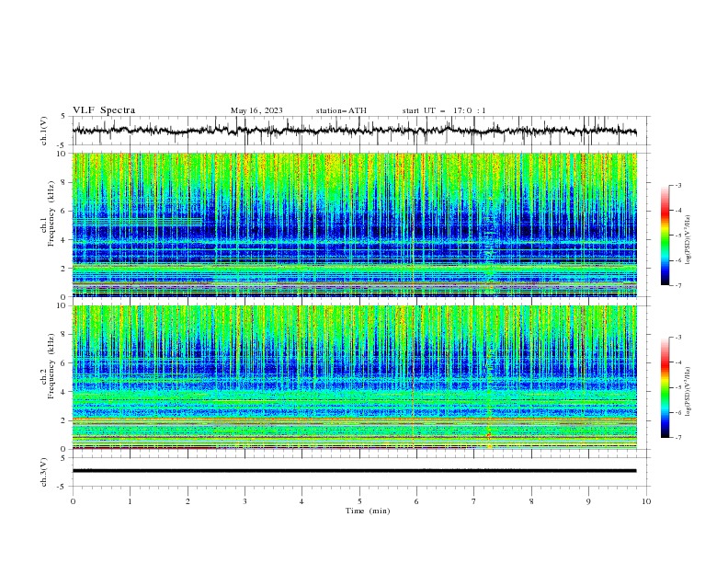Click the "VLF Spectra" plot title
This screenshot has width=728, height=563.
104,110
